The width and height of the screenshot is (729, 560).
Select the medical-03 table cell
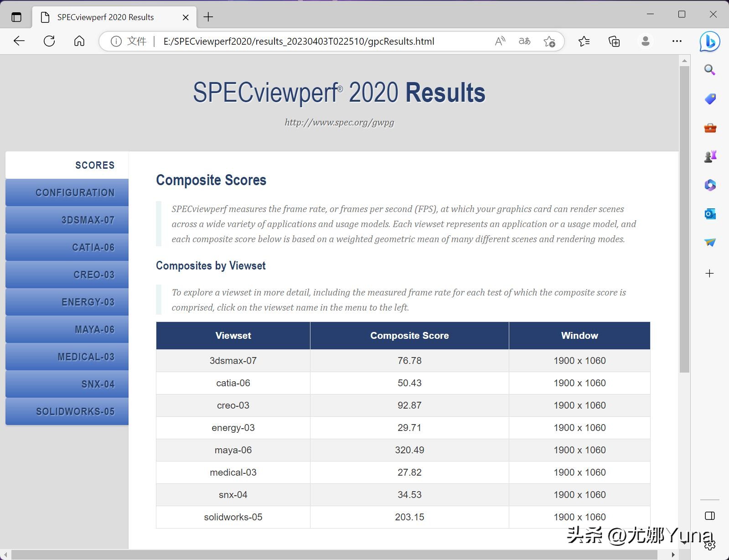click(x=233, y=472)
